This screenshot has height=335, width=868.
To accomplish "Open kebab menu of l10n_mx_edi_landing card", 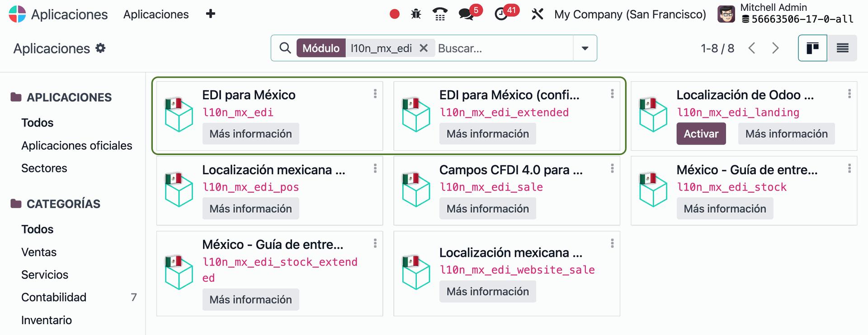I will click(849, 93).
